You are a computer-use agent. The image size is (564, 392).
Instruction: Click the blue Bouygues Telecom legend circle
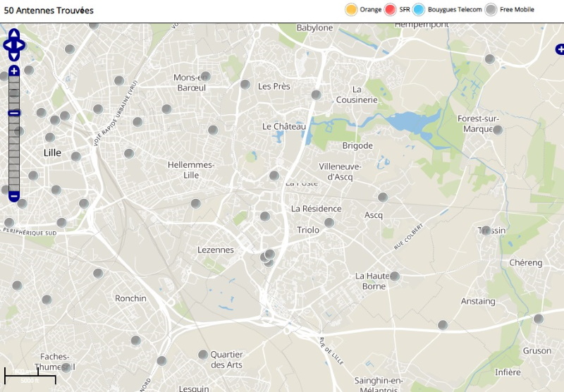[418, 9]
